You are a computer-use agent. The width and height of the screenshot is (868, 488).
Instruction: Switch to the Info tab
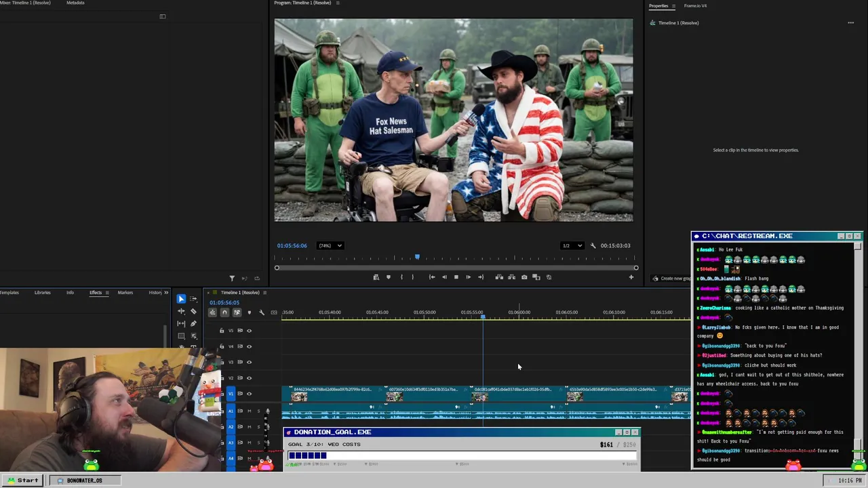click(70, 293)
